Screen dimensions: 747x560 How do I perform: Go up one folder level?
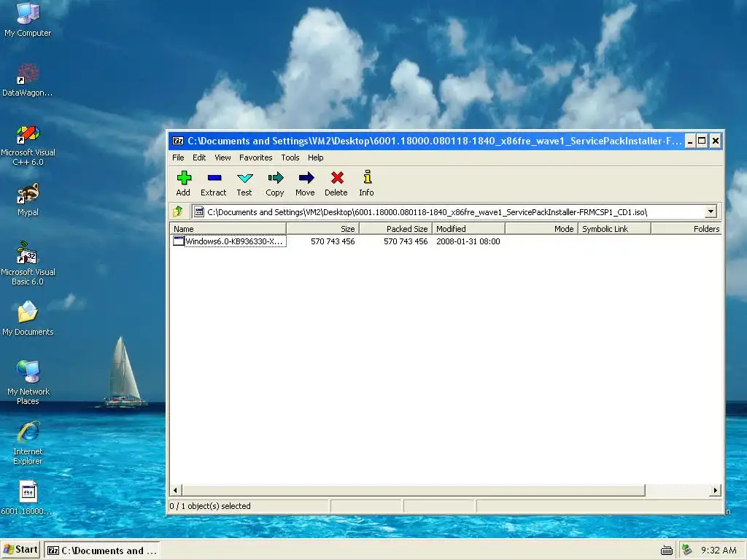pos(178,211)
